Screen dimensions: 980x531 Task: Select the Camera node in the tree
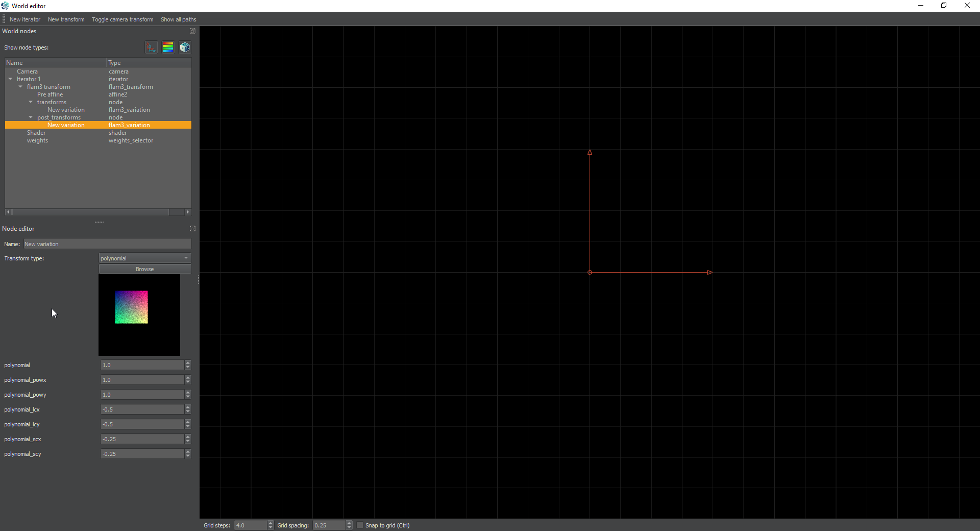[98, 71]
